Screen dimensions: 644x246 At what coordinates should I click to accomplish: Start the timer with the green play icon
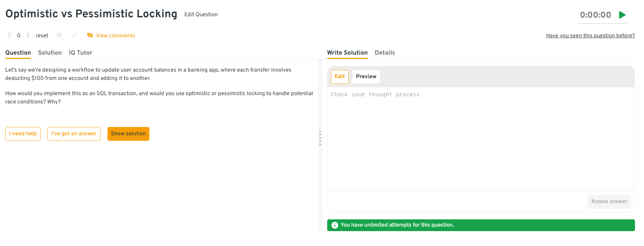[622, 15]
